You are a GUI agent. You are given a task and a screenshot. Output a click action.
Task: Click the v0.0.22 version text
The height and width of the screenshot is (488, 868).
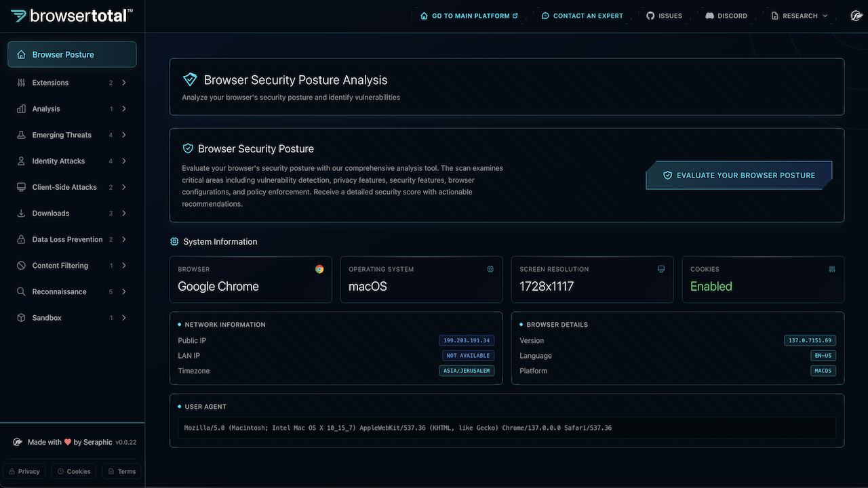click(126, 443)
